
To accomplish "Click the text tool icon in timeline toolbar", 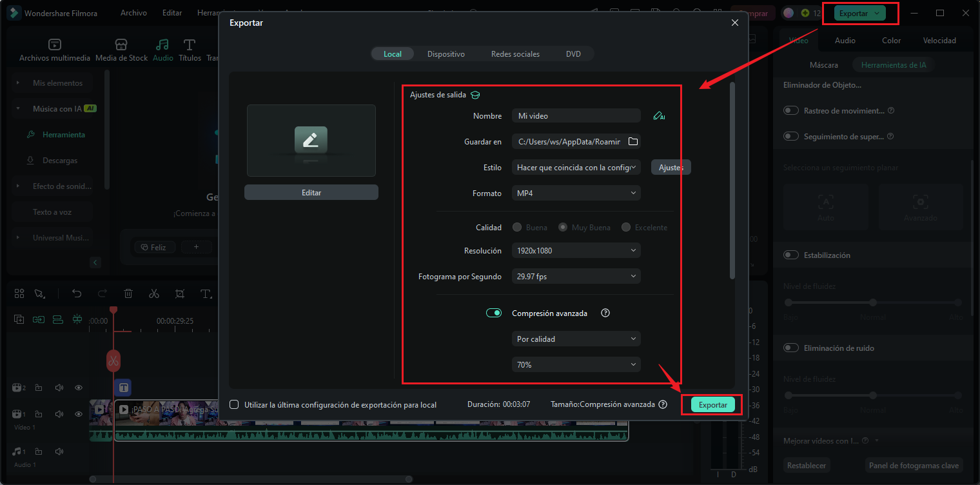I will [205, 293].
